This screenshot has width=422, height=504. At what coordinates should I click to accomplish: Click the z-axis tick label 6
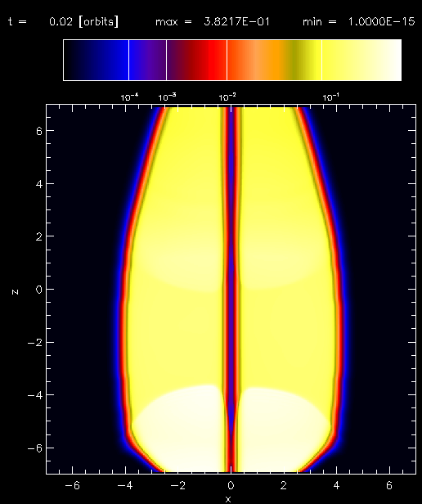pos(39,131)
